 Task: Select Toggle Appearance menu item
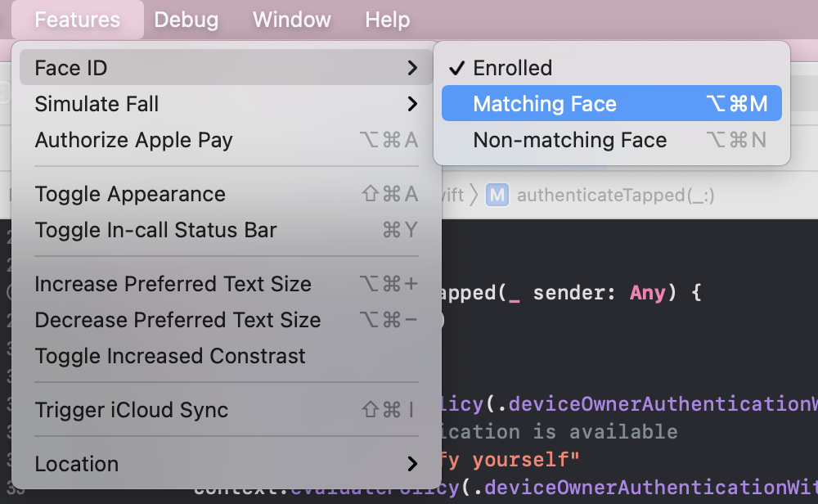click(226, 194)
